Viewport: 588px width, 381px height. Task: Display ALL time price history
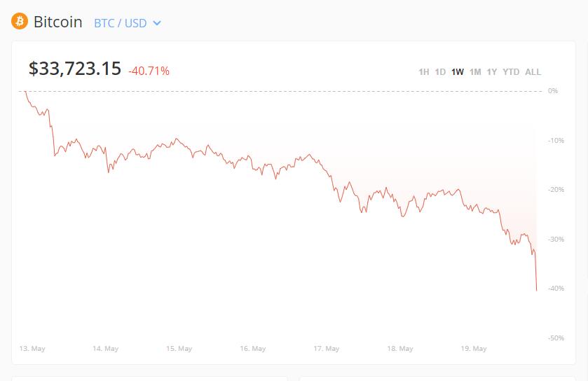coord(533,72)
